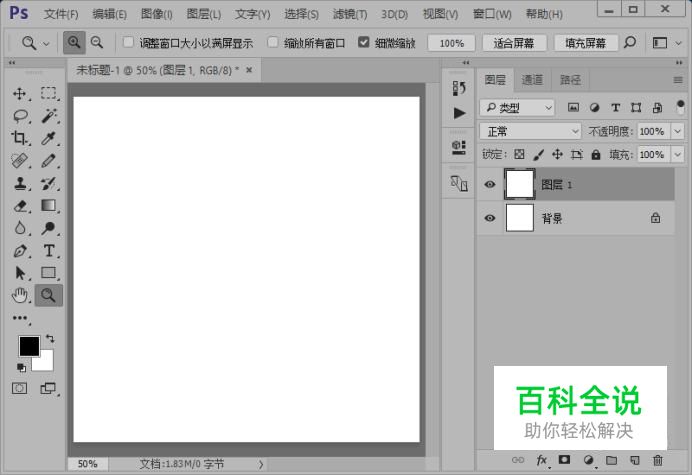Swap foreground and background colors
The image size is (692, 475).
point(50,339)
